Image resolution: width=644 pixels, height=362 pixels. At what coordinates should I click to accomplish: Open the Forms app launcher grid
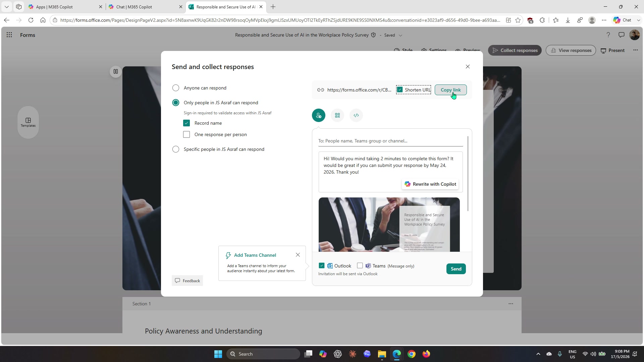point(9,35)
